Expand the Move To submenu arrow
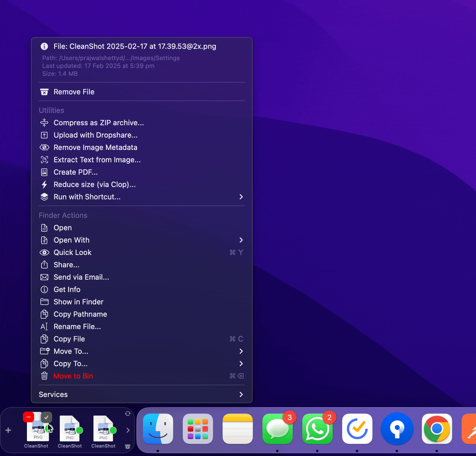The width and height of the screenshot is (476, 456). point(241,351)
